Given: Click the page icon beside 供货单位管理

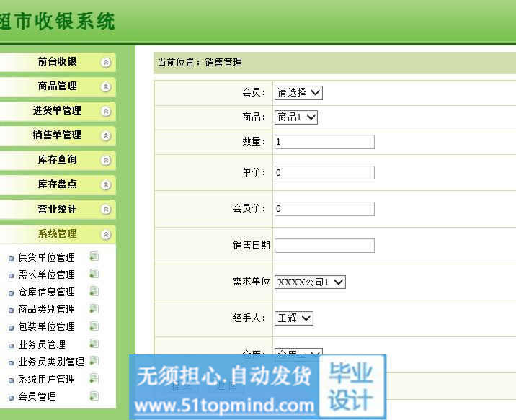Looking at the screenshot, I should 94,256.
